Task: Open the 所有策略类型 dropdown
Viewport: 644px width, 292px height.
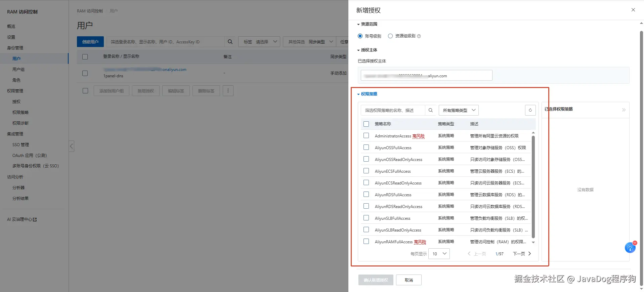Action: [459, 110]
